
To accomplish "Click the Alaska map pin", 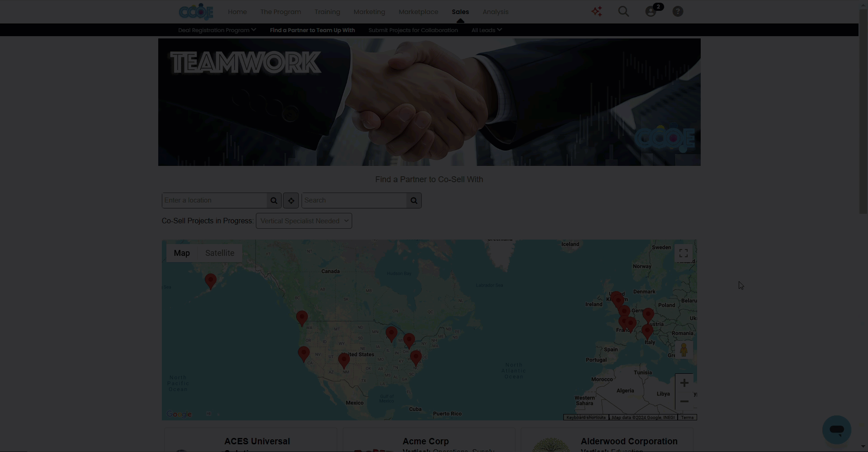I will point(211,281).
